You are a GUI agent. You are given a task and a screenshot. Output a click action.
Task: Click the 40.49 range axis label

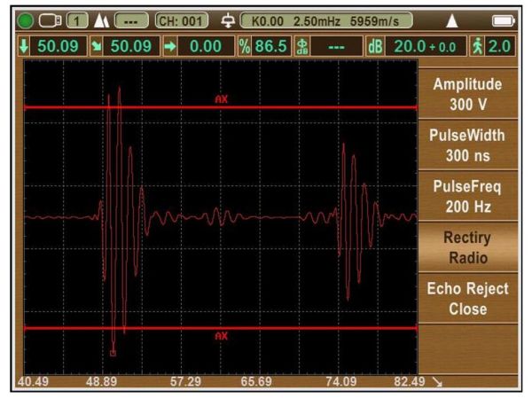[33, 381]
